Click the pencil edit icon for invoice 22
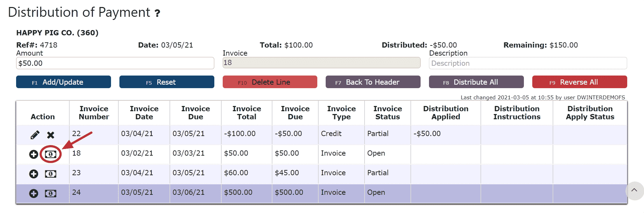644x213 pixels. (35, 135)
